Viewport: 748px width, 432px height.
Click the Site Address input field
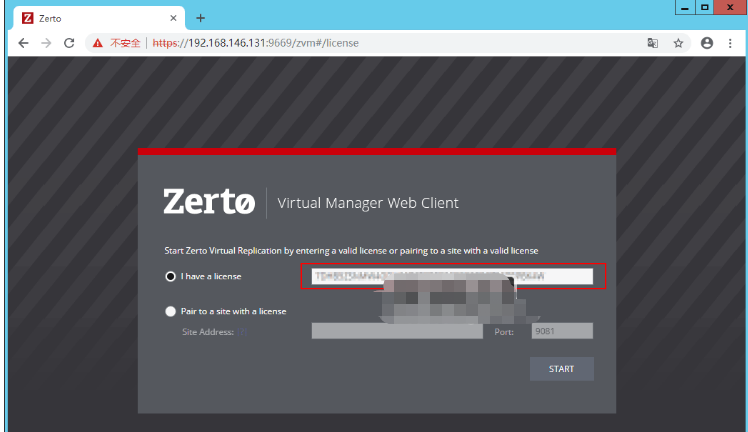click(397, 331)
